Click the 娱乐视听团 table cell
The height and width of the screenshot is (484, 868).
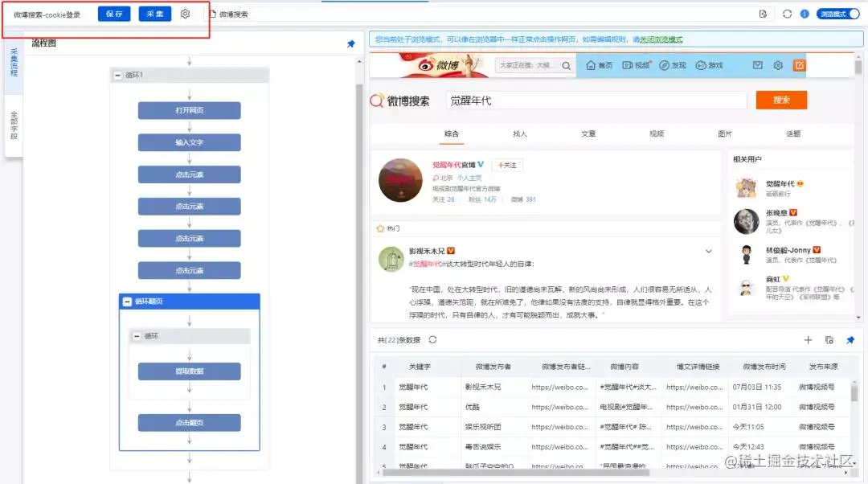483,427
